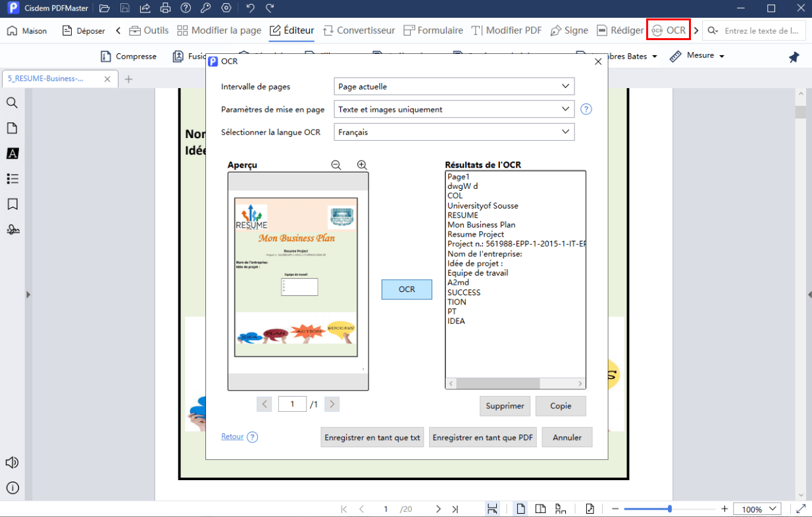
Task: Switch to the Formulaire tab
Action: pyautogui.click(x=432, y=30)
